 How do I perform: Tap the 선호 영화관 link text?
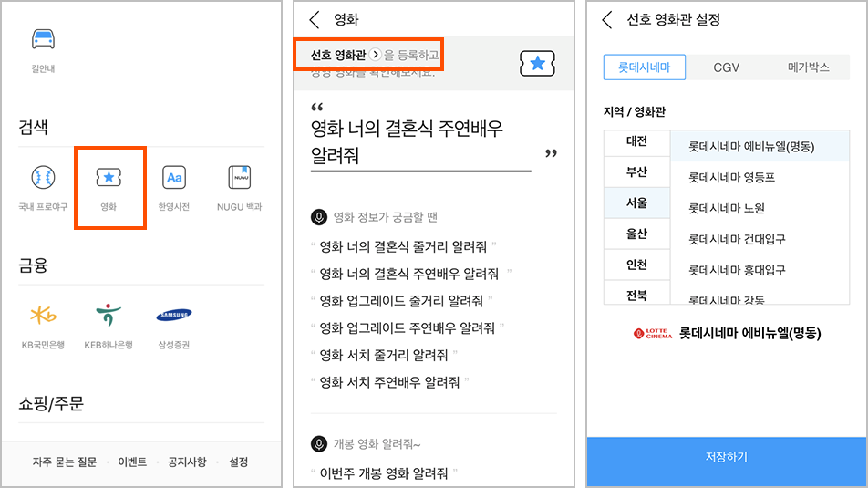click(x=338, y=55)
